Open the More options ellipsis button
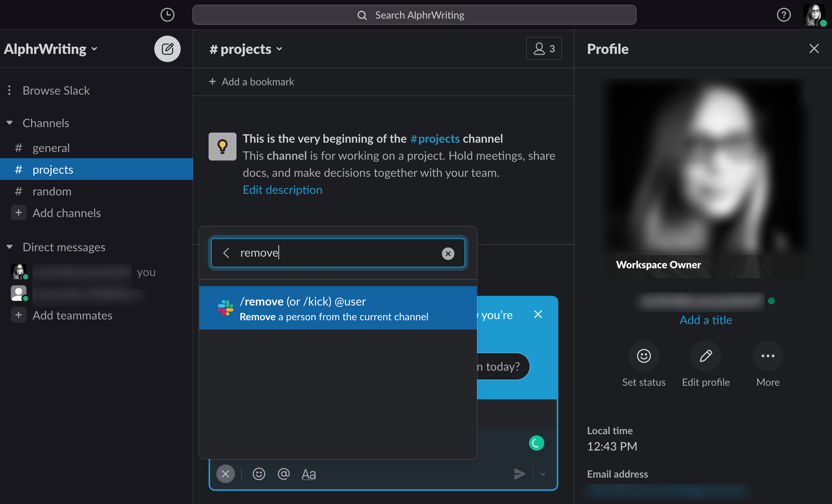 pyautogui.click(x=768, y=356)
